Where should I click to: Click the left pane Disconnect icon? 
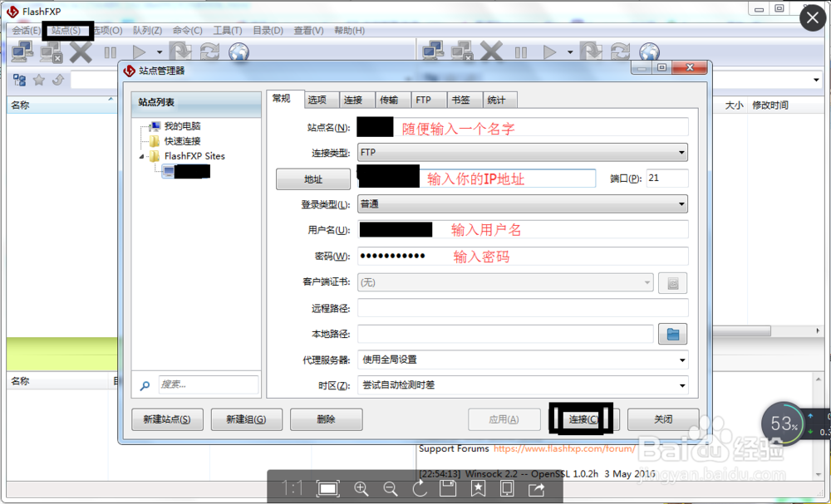click(x=52, y=51)
